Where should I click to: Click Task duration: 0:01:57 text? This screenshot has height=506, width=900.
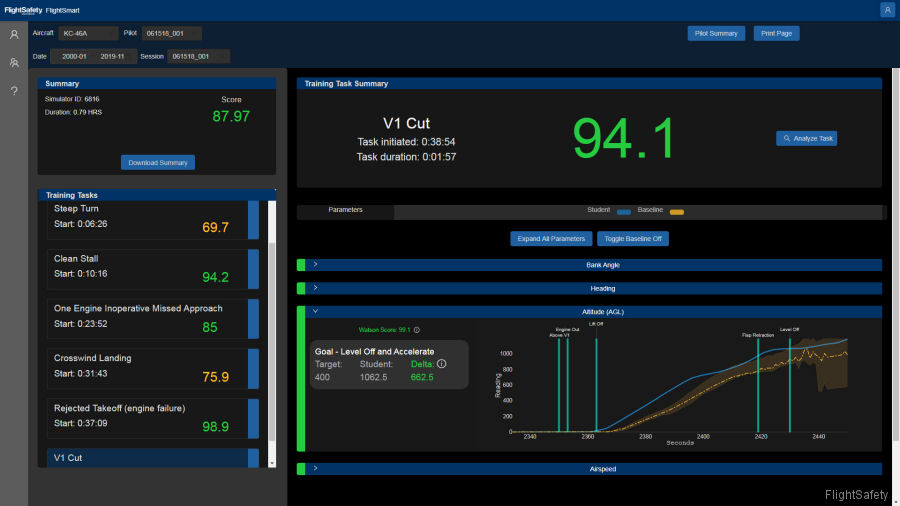[406, 157]
